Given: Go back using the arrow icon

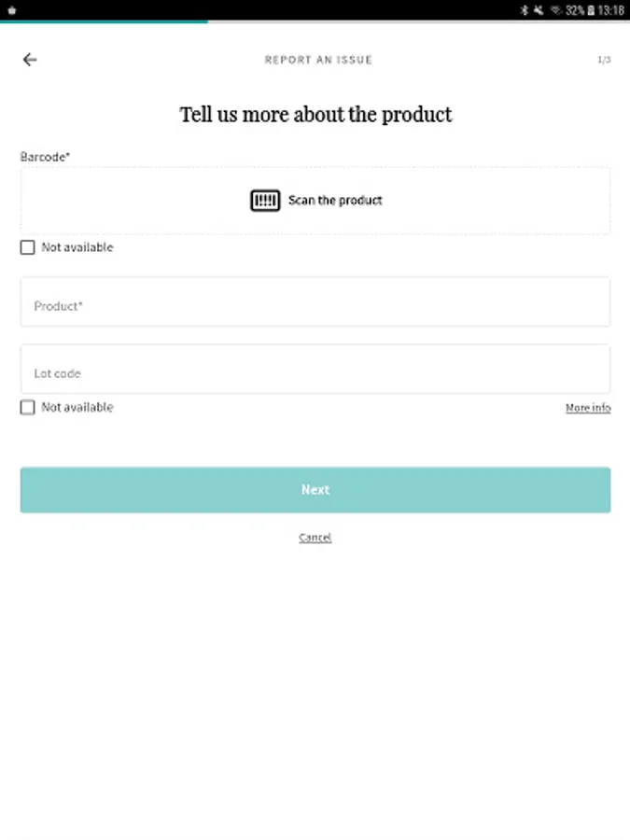Looking at the screenshot, I should [x=30, y=60].
